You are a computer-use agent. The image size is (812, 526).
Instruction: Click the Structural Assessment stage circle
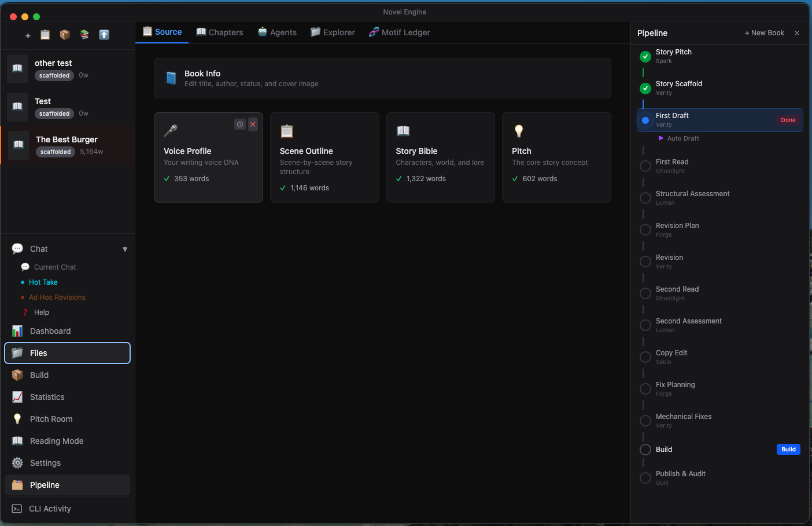[645, 198]
